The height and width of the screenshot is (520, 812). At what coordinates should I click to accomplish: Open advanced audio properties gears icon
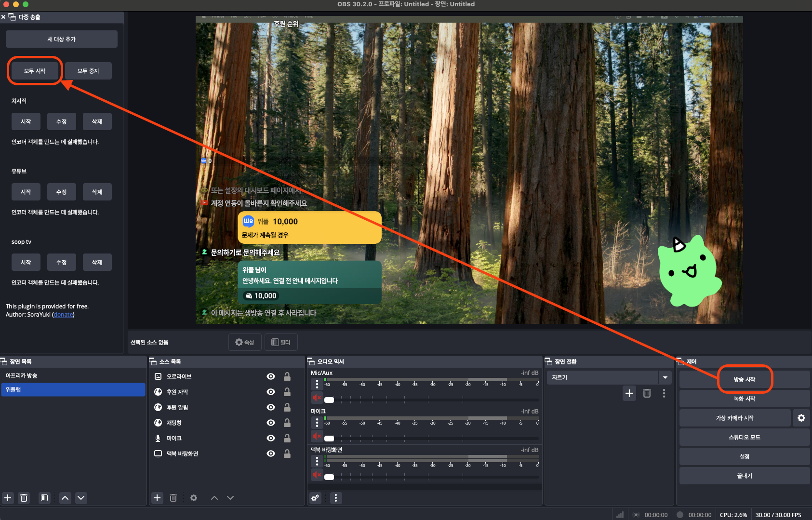click(x=315, y=498)
